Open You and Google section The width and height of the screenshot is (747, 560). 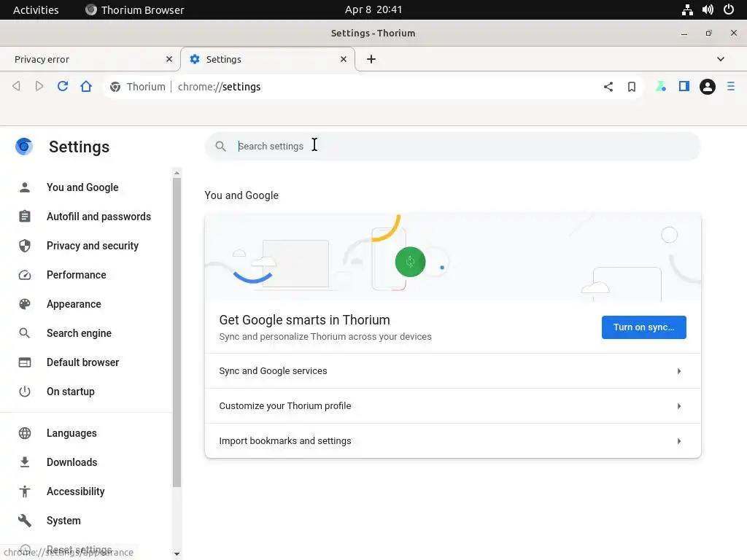(82, 187)
